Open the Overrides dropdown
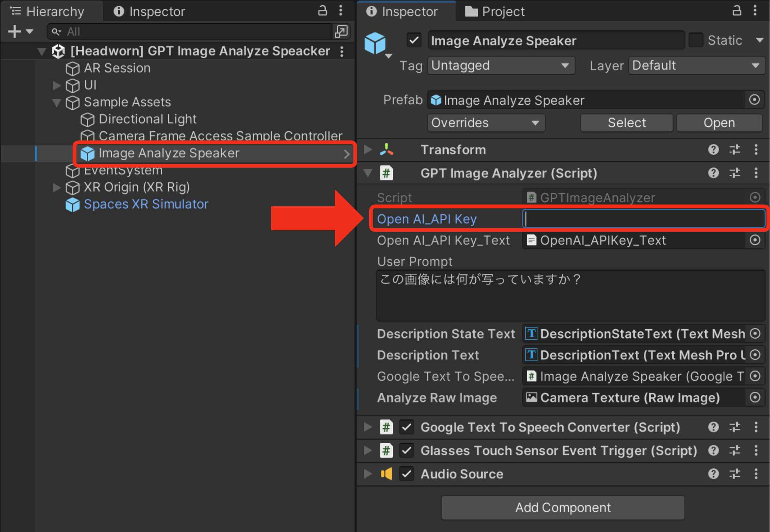Viewport: 770px width, 532px height. pos(486,123)
